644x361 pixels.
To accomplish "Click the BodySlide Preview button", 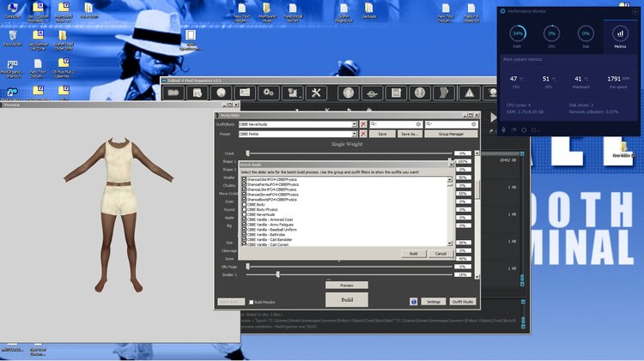I will point(347,285).
